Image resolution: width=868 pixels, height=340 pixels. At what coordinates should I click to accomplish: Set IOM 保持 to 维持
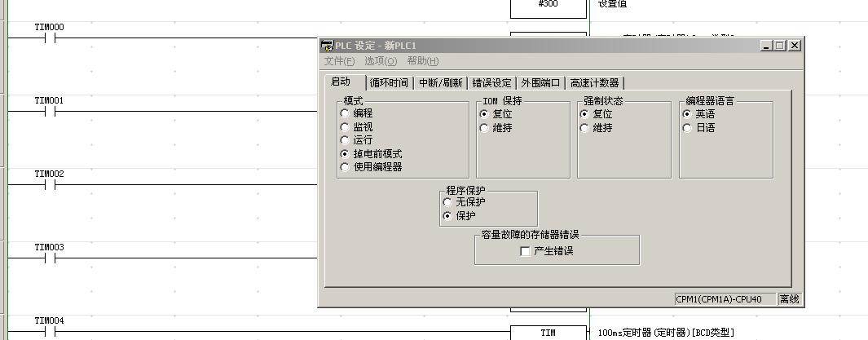point(484,128)
